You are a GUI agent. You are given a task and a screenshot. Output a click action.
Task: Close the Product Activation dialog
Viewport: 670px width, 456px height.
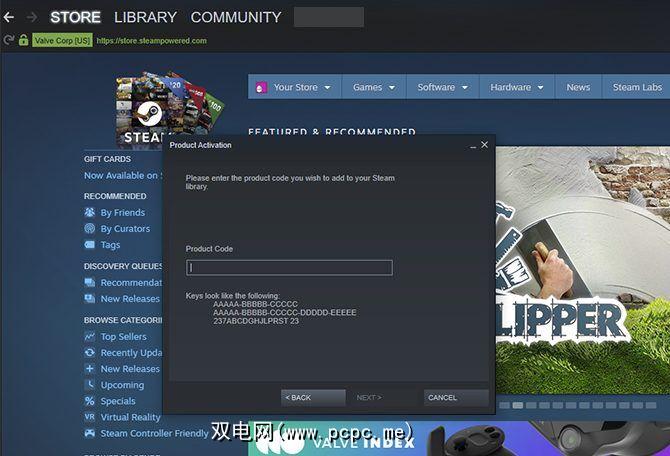[485, 145]
